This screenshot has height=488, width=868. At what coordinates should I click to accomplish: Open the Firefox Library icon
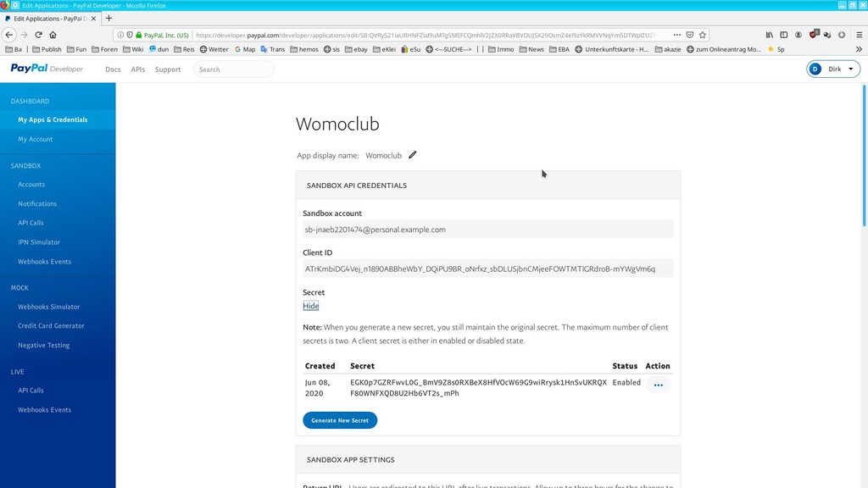(x=770, y=35)
